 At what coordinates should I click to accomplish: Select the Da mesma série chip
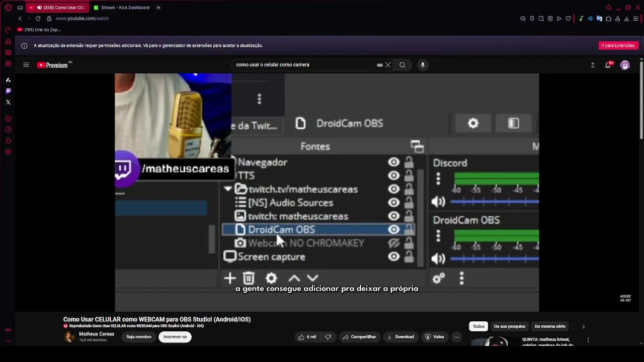pos(550,326)
